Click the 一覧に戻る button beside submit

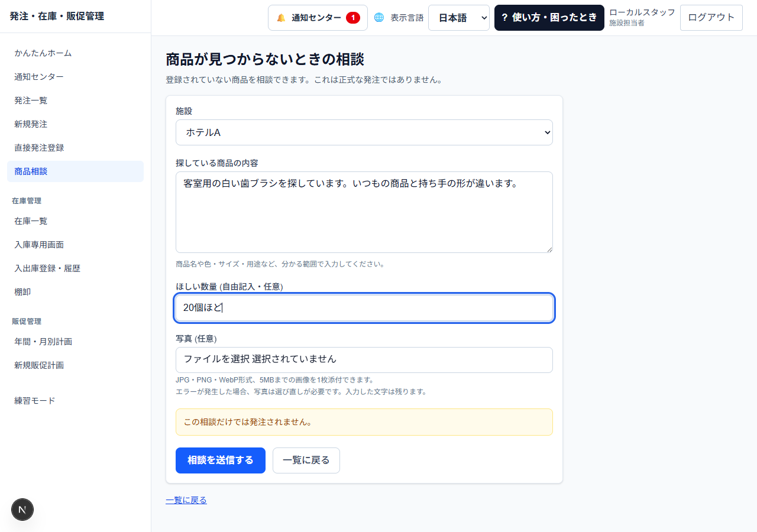(306, 460)
